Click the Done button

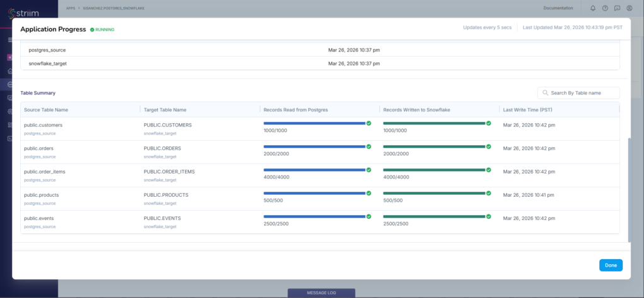(611, 265)
